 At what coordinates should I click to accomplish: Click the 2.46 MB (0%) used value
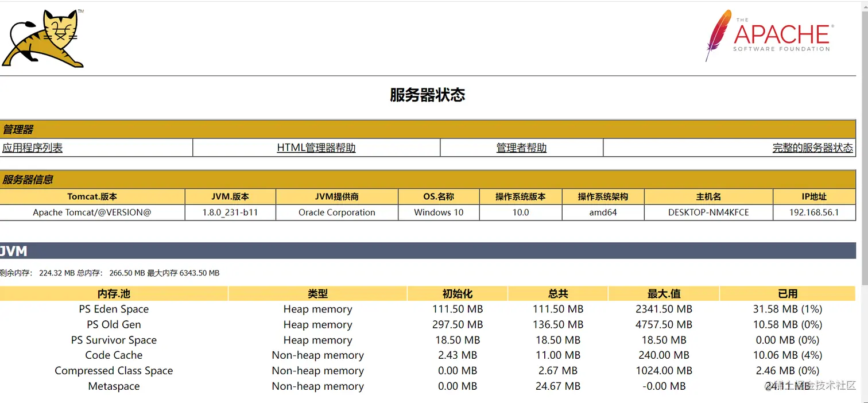click(x=788, y=371)
